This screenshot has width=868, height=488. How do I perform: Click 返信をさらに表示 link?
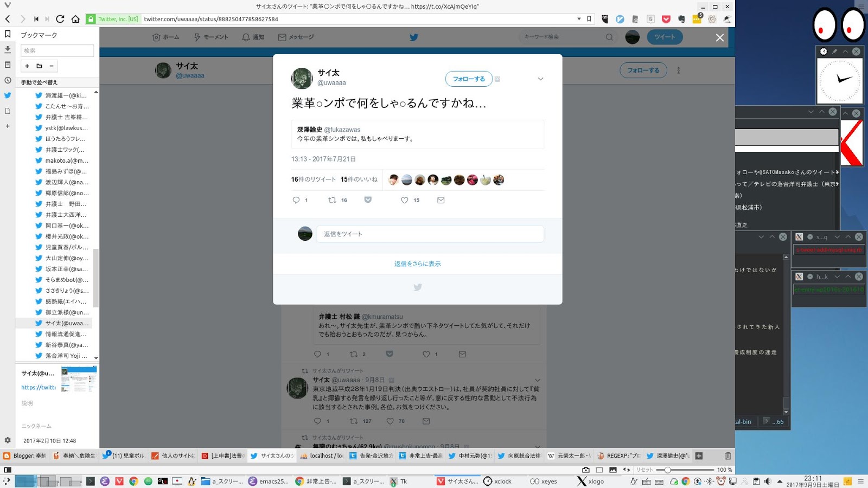click(418, 264)
